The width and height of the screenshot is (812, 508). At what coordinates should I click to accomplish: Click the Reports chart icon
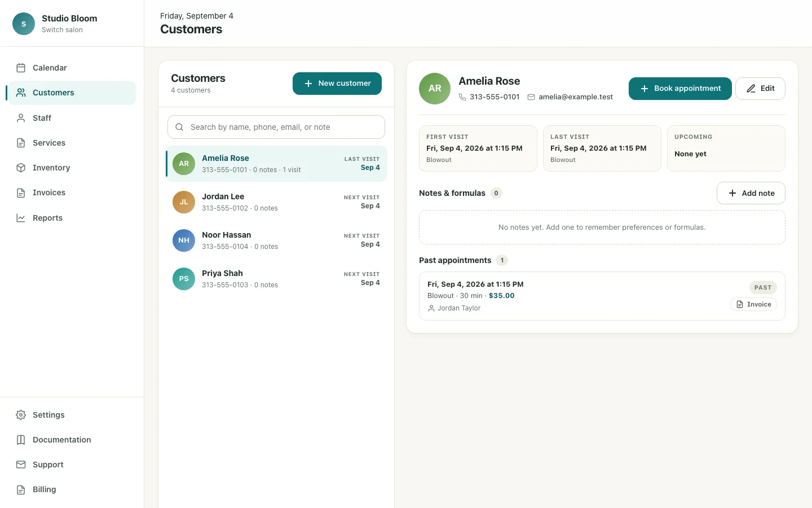coord(21,218)
